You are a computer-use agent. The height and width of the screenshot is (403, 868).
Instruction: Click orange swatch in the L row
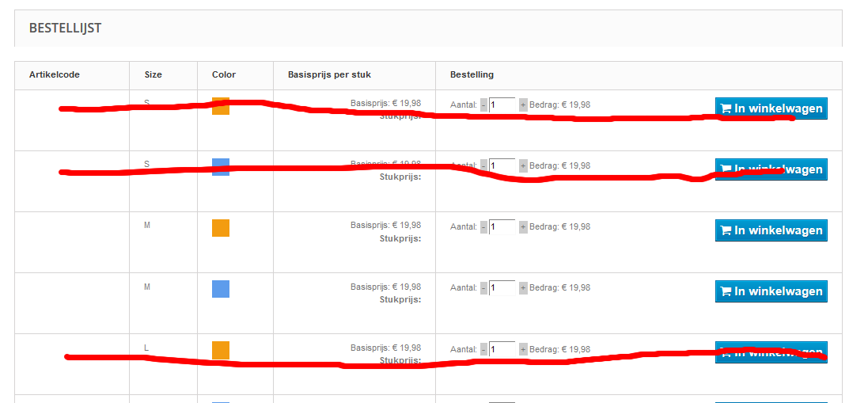tap(221, 350)
